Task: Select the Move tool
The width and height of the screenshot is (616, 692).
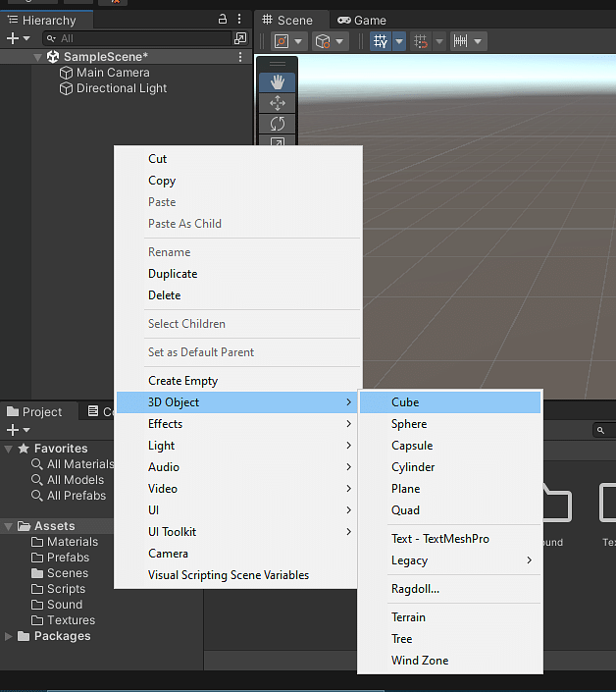Action: (x=277, y=103)
